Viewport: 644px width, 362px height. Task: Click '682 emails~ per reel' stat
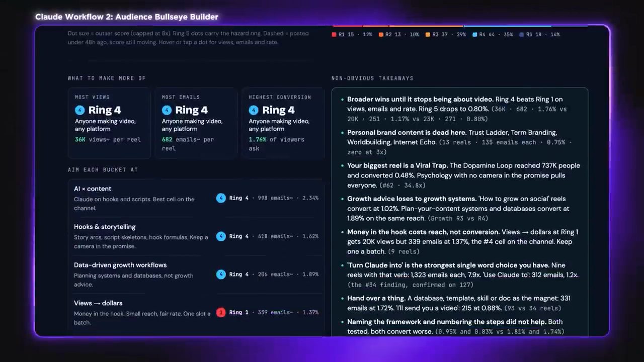188,144
